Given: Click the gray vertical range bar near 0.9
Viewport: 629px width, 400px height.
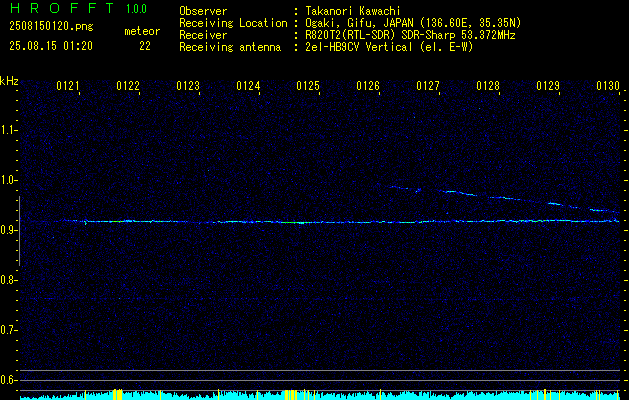Looking at the screenshot, I should (19, 231).
